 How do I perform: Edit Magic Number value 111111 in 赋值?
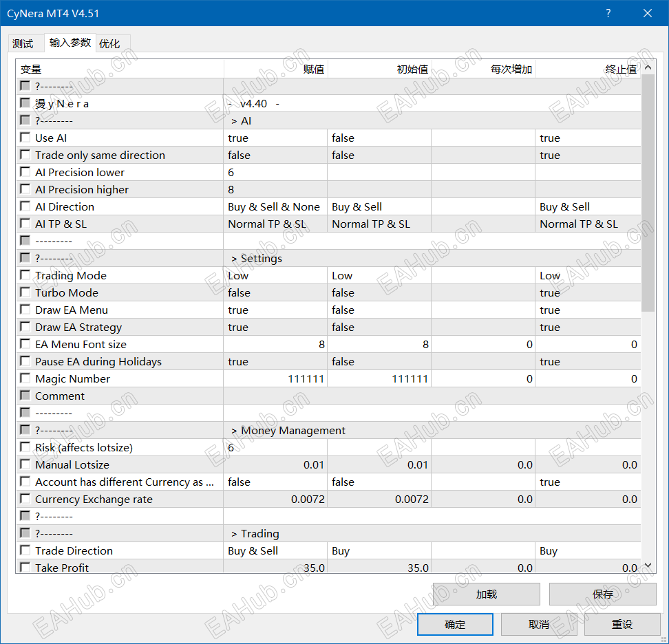(x=275, y=378)
